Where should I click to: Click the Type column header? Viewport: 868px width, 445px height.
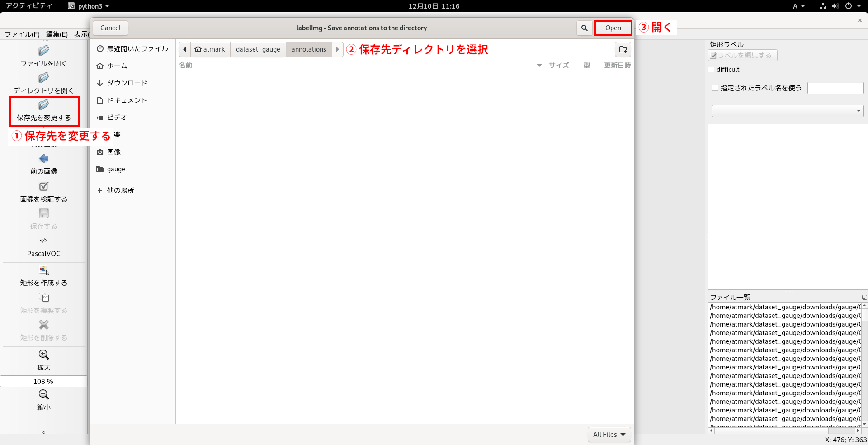590,66
